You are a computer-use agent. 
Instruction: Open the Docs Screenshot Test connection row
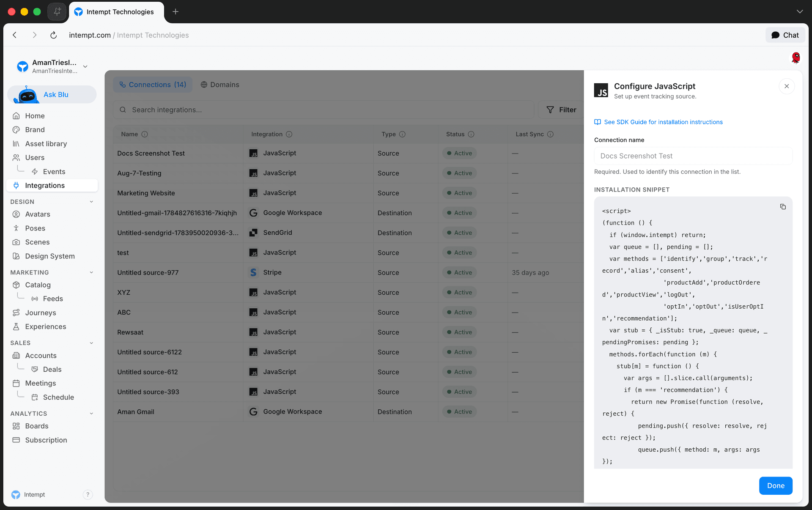(x=348, y=153)
